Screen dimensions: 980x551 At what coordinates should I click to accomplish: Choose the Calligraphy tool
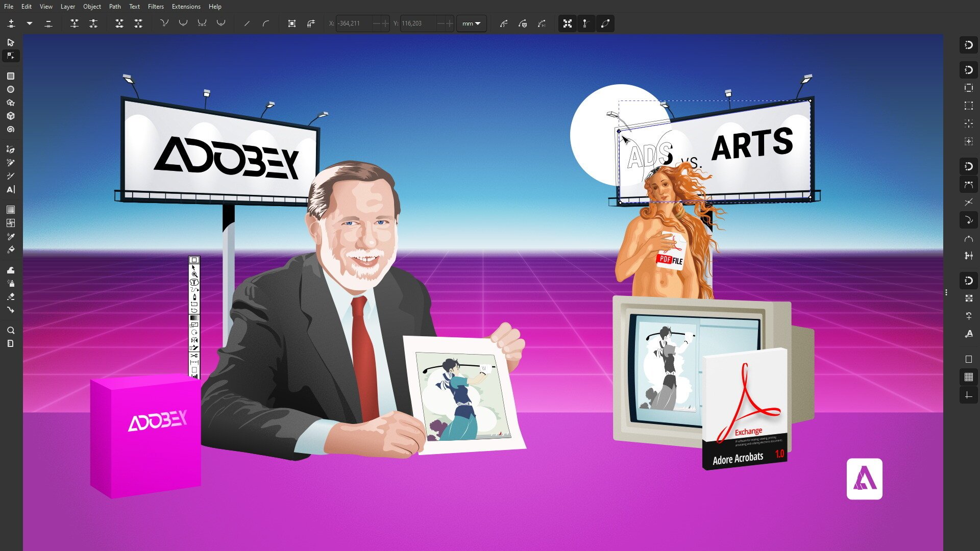coord(11,176)
